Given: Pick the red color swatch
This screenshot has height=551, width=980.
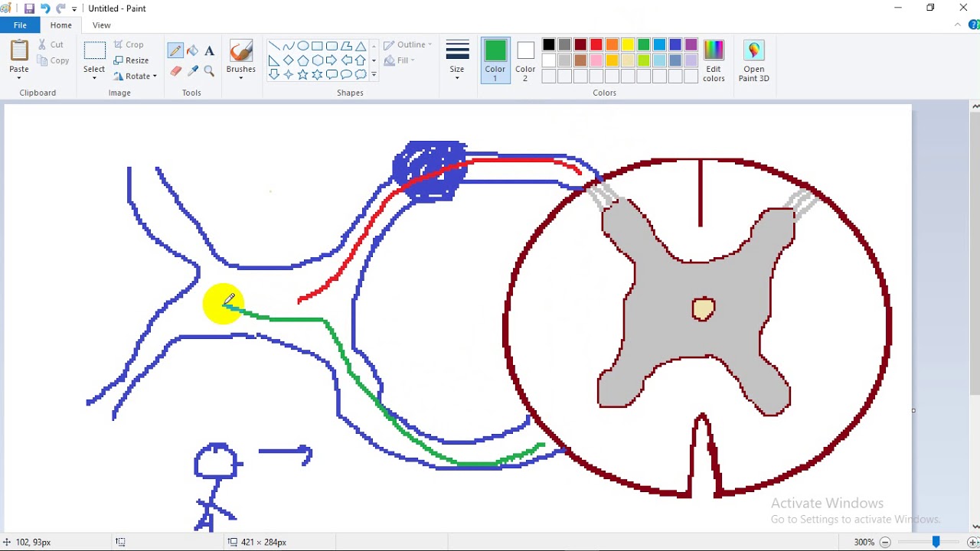Looking at the screenshot, I should tap(596, 45).
